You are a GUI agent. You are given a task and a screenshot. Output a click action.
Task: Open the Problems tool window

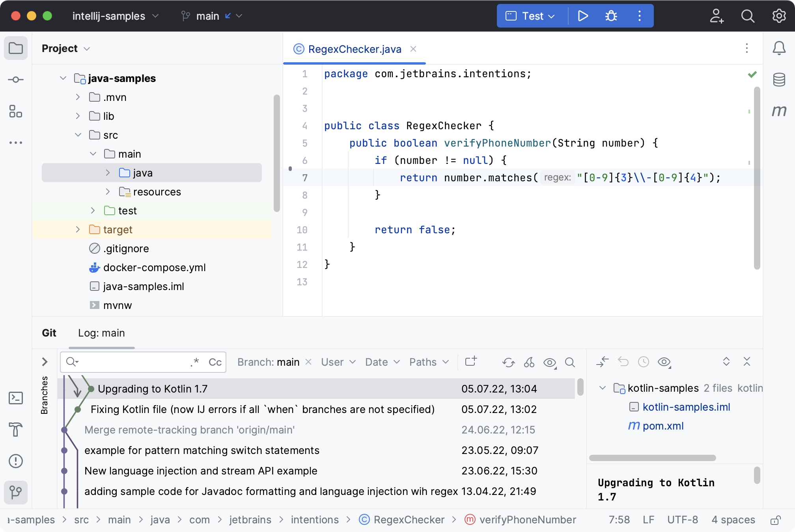[16, 461]
